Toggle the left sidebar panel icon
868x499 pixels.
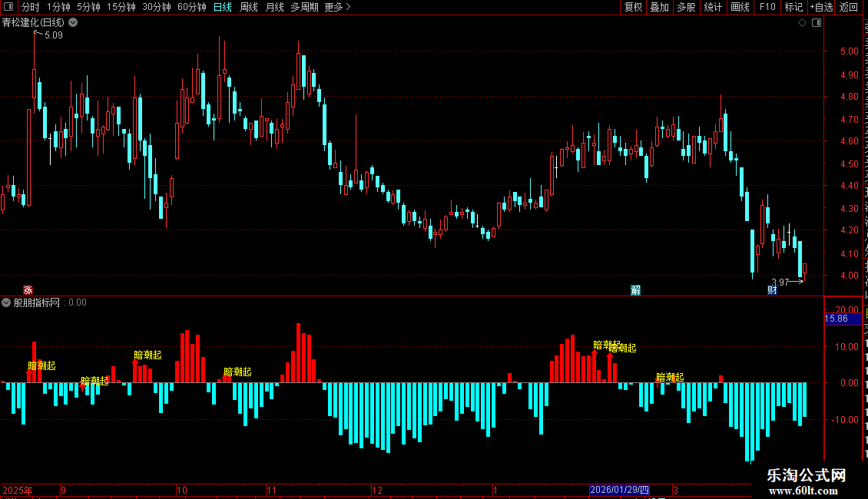click(8, 7)
